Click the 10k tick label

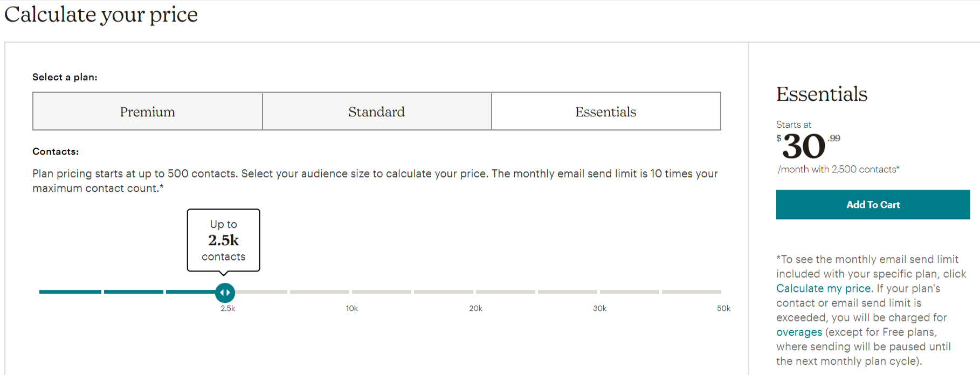pos(351,308)
